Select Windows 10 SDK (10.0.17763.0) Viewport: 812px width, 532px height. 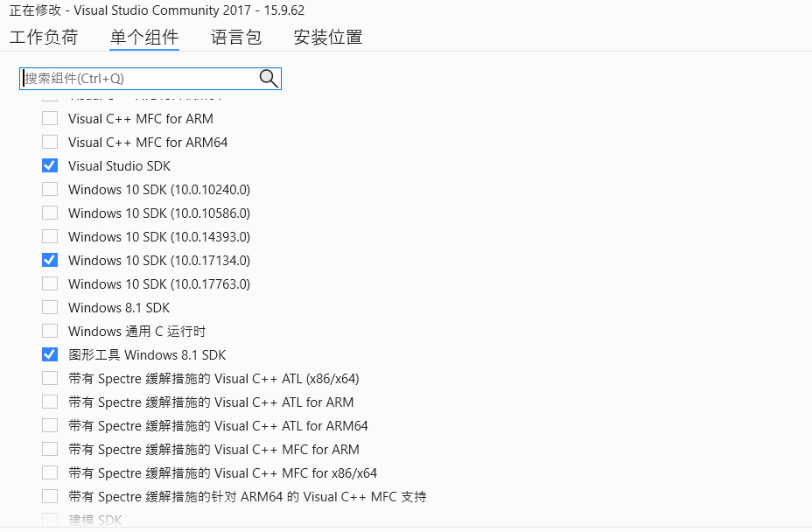pyautogui.click(x=50, y=283)
